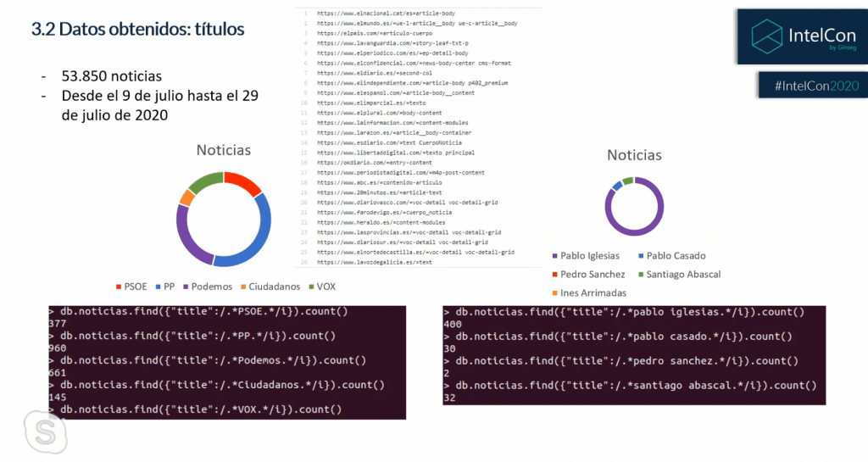Click the 'Ines Arrimadas' legend entry
The height and width of the screenshot is (462, 868).
click(589, 292)
